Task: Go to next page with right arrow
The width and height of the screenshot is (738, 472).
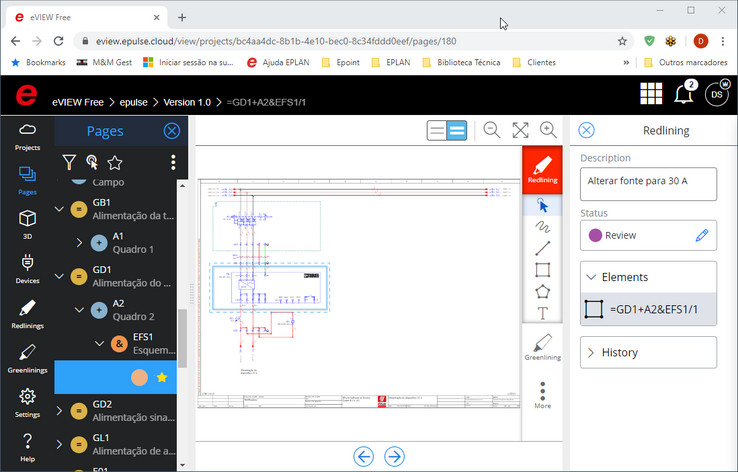Action: pos(395,456)
